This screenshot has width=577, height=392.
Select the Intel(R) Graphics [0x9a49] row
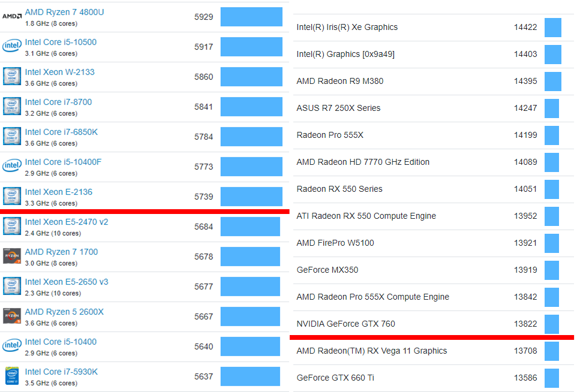(434, 55)
